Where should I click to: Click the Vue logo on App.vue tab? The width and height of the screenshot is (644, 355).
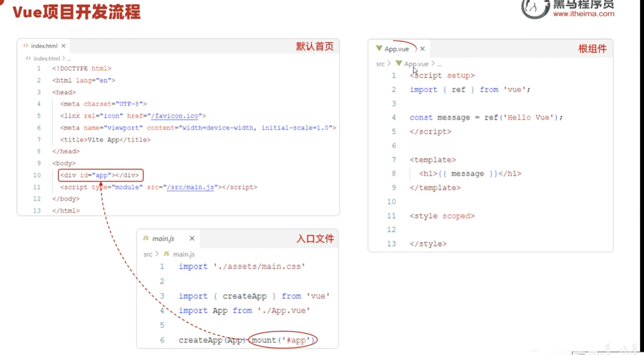coord(379,49)
